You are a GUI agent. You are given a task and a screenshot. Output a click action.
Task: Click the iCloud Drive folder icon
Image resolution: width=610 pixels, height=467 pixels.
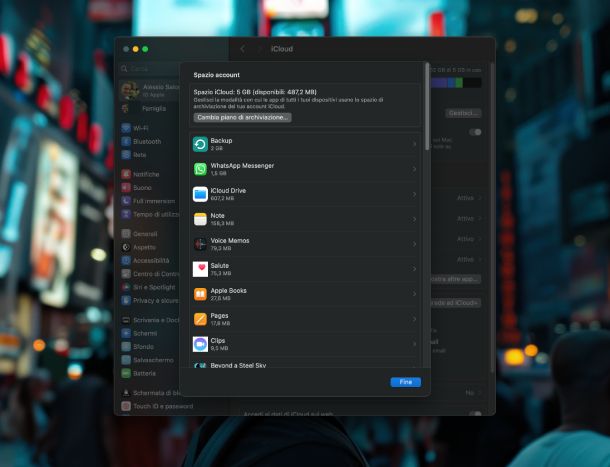point(200,194)
